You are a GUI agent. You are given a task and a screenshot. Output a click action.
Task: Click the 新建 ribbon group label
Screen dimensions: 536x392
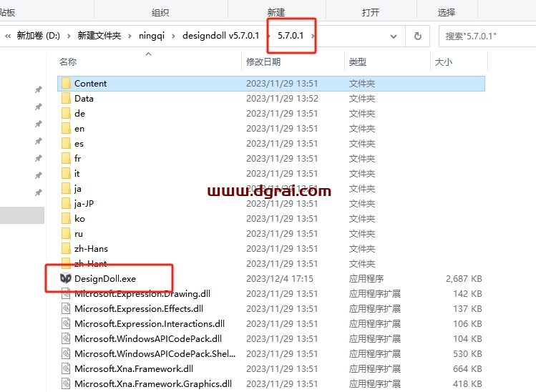click(276, 13)
